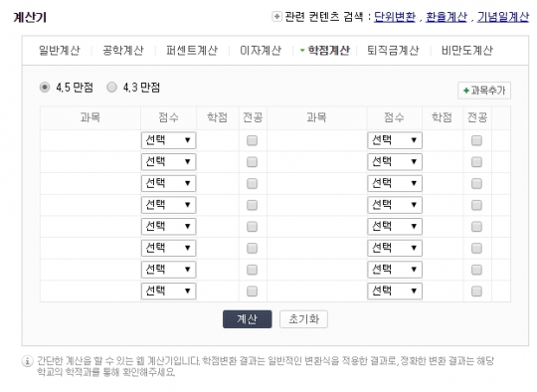Select the 4.5 만점 radio button
This screenshot has height=392, width=537.
tap(45, 88)
